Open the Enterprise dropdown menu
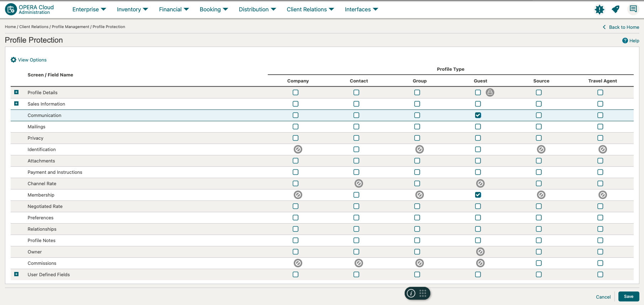644x305 pixels. 89,9
